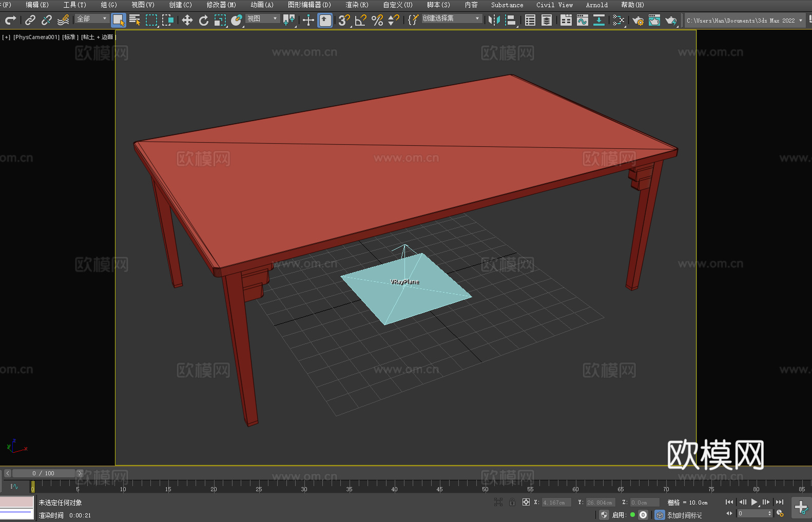Screen dimensions: 812x522
Task: Open the 创建(C) menu
Action: click(180, 5)
